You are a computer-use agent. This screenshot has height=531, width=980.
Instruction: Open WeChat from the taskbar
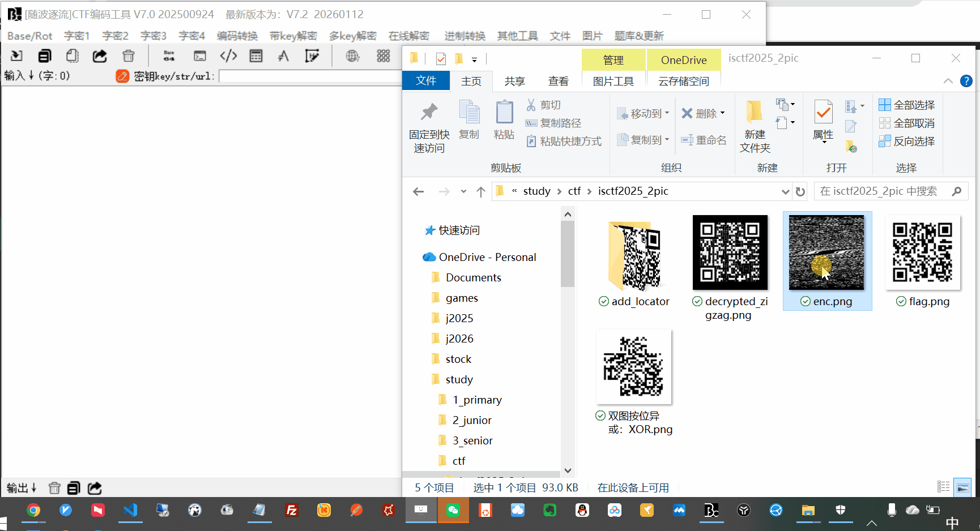[453, 511]
